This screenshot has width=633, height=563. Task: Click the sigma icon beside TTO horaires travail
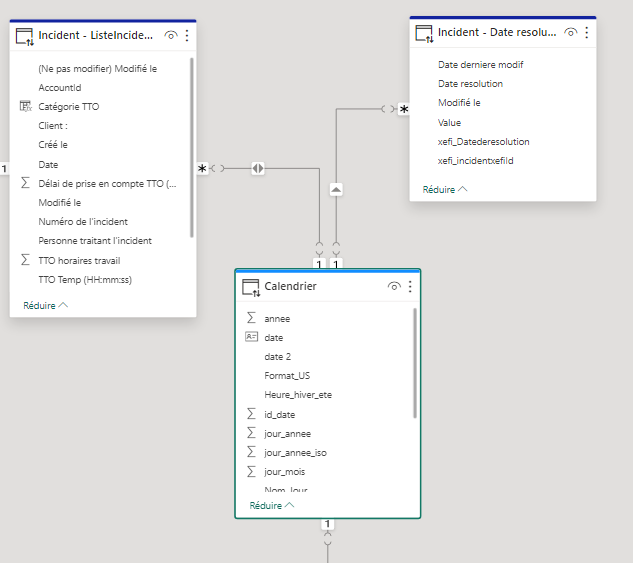click(x=25, y=260)
